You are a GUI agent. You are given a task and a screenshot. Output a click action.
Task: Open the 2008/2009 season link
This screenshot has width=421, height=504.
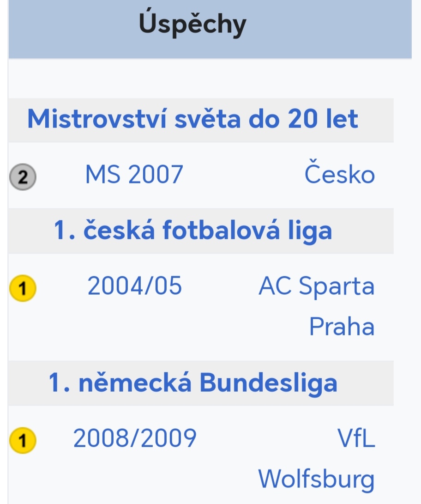tap(134, 438)
